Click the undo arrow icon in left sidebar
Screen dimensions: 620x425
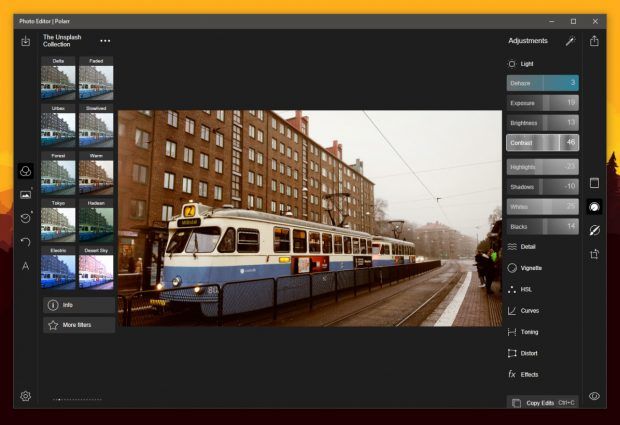click(25, 242)
